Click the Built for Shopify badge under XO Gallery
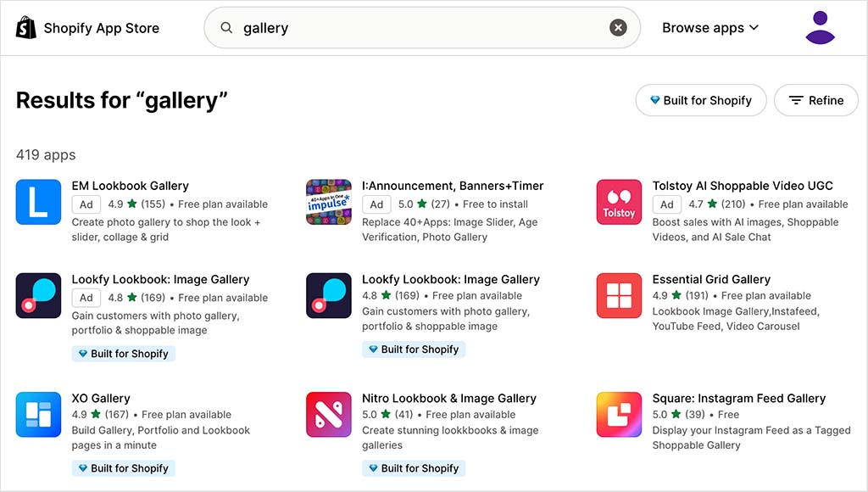The image size is (868, 492). coord(123,467)
